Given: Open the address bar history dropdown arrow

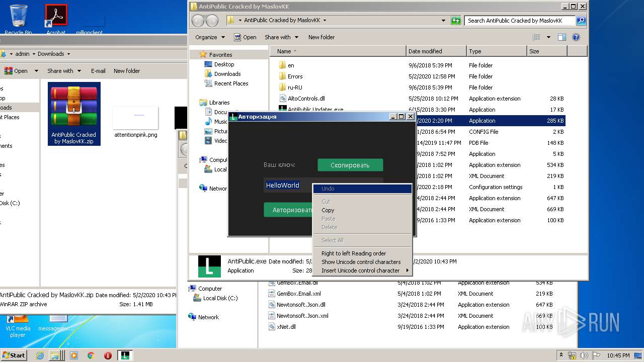Looking at the screenshot, I should [443, 21].
